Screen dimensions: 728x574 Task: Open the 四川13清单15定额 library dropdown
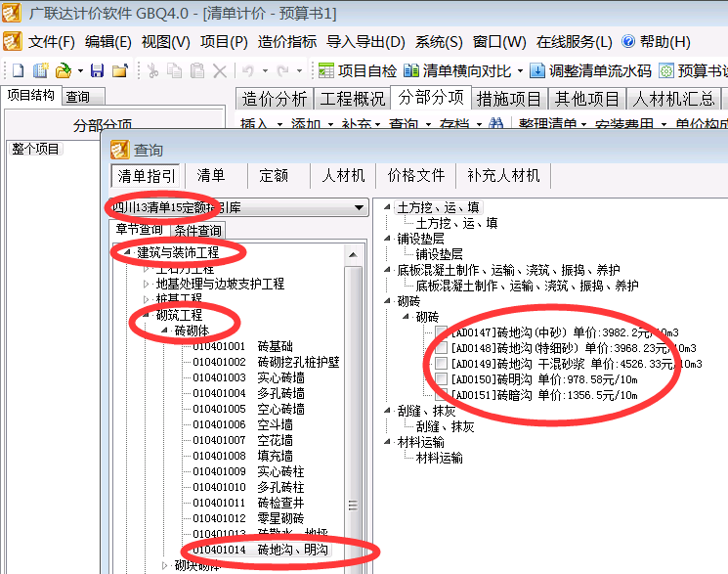(359, 207)
